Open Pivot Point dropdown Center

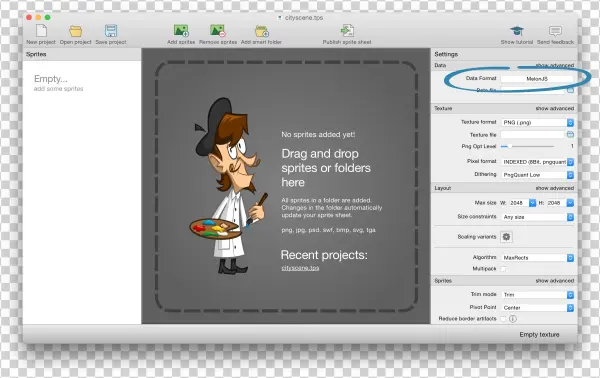click(538, 308)
